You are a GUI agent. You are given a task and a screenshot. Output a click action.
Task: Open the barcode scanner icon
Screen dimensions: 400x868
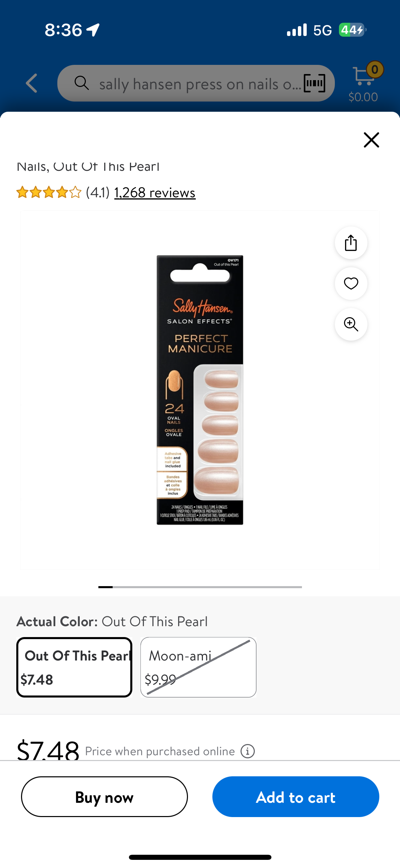coord(315,83)
